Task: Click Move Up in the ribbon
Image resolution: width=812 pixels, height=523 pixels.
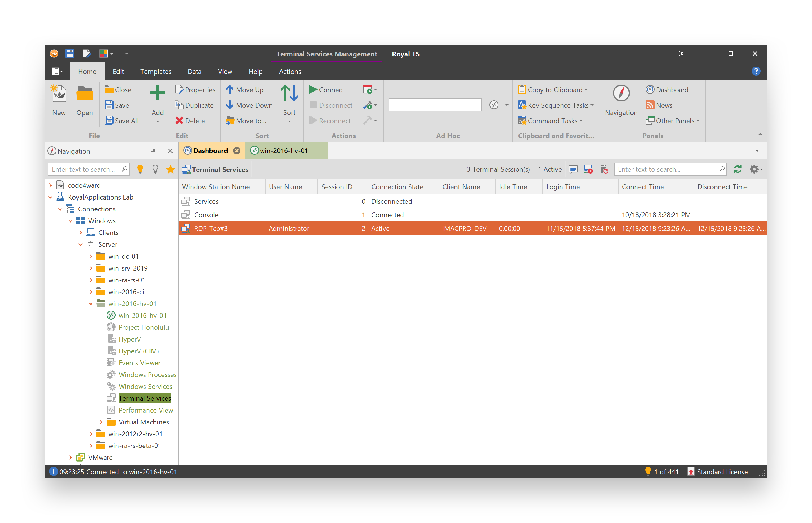Action: pos(245,90)
